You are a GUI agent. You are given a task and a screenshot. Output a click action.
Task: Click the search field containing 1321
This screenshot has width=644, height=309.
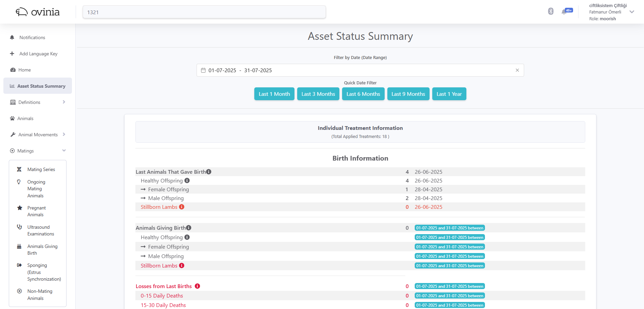point(204,12)
